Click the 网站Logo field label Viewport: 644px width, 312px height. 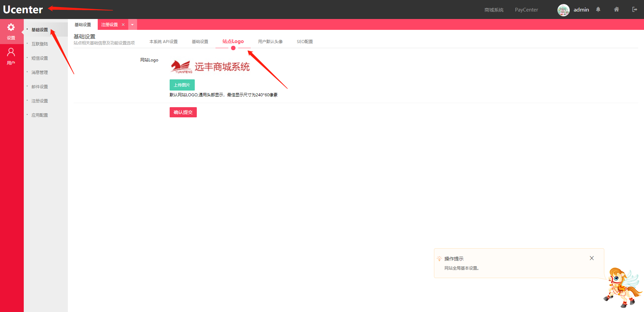(149, 60)
